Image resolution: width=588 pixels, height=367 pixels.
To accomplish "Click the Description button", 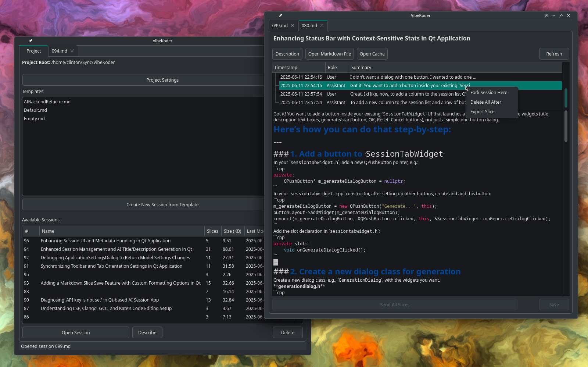I will point(287,54).
